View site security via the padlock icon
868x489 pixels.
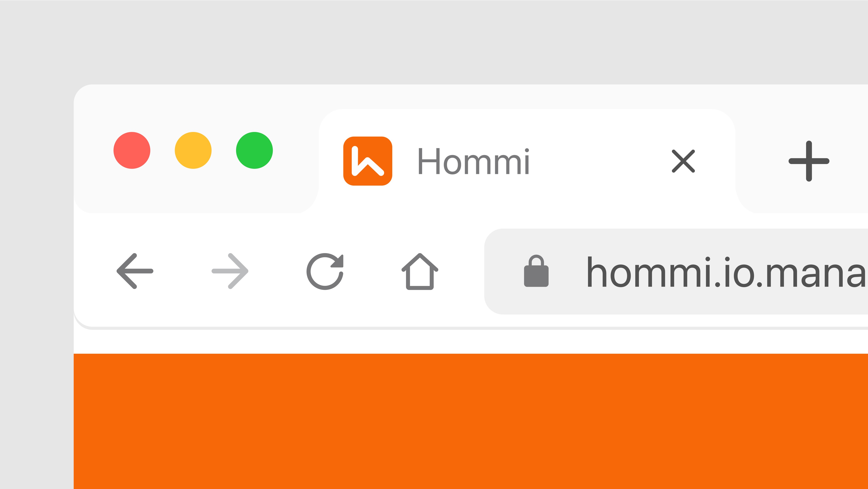(536, 271)
